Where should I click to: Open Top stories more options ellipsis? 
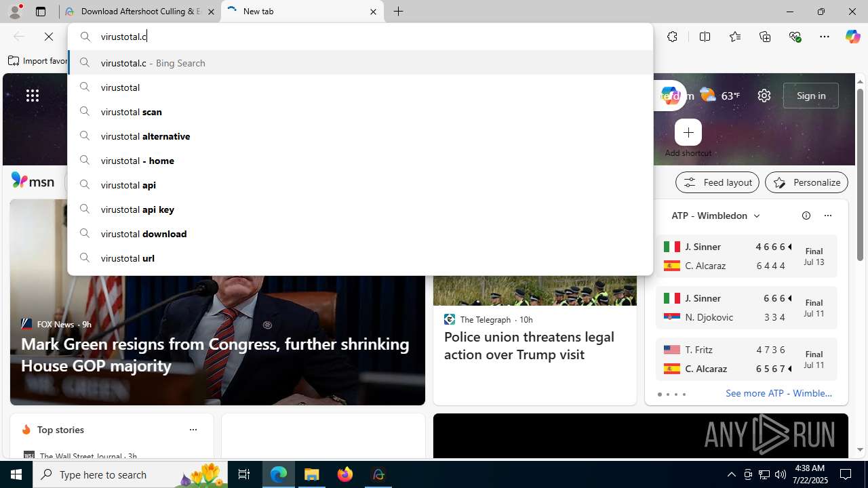tap(193, 430)
